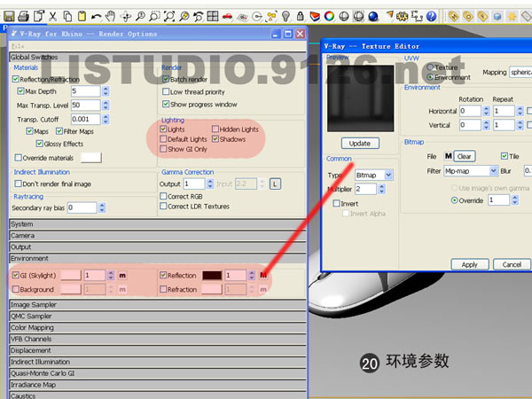Activate the Pan hand tool icon
532x399 pixels.
[x=111, y=16]
